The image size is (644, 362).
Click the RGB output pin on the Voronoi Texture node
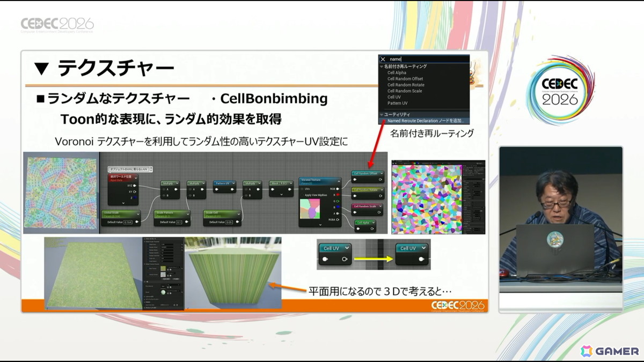[338, 189]
